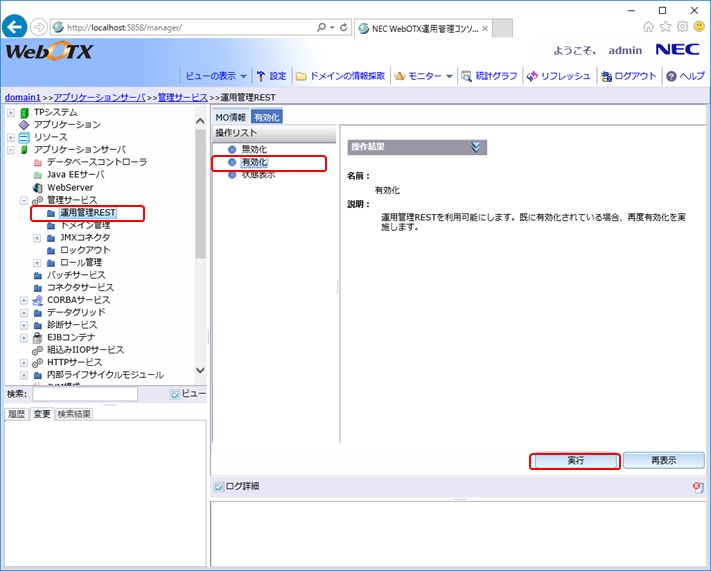Click ドメインの情報採取 in the toolbar

340,76
